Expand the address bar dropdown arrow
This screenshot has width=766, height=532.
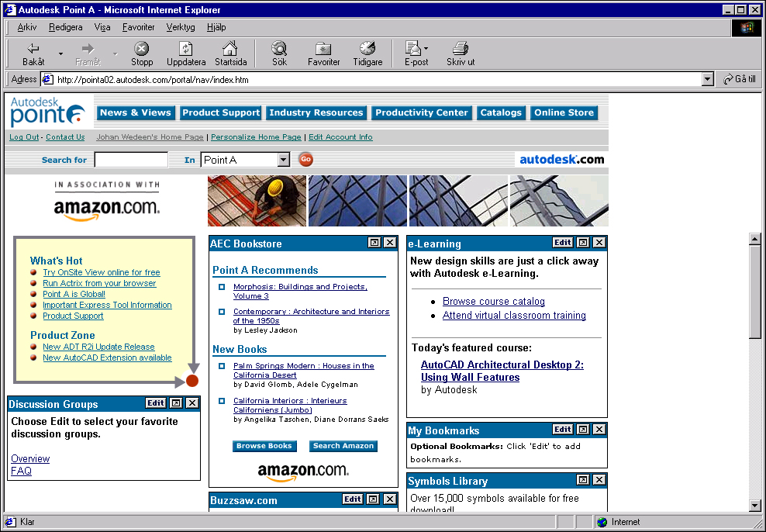[707, 79]
